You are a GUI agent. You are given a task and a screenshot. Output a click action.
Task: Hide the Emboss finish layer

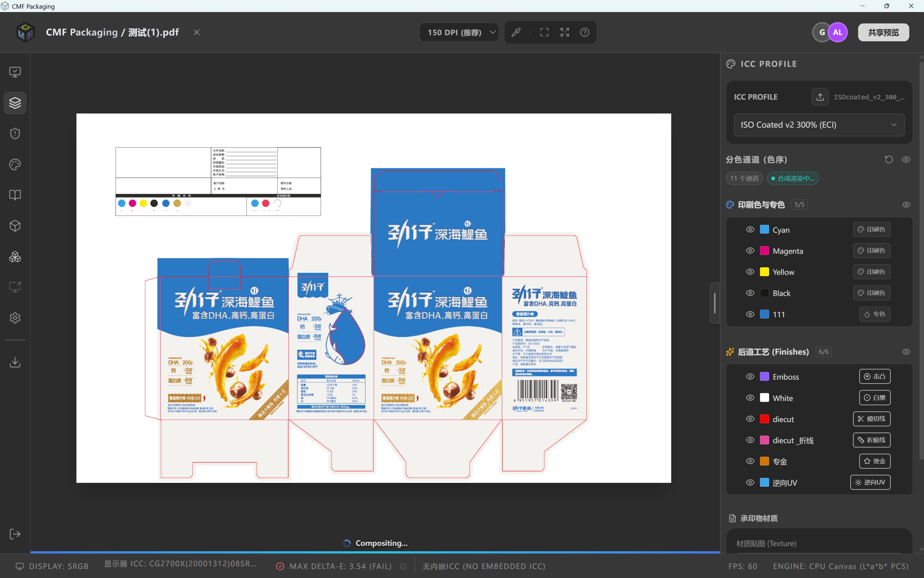click(750, 377)
